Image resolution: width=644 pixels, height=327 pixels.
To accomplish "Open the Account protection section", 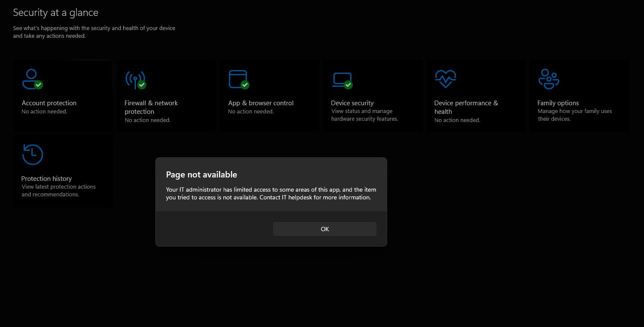I will click(x=63, y=95).
